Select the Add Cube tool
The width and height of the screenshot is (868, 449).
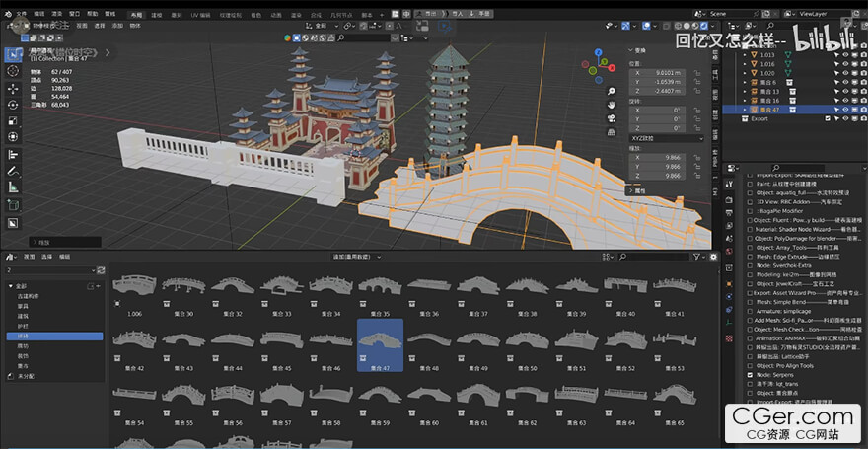coord(13,204)
